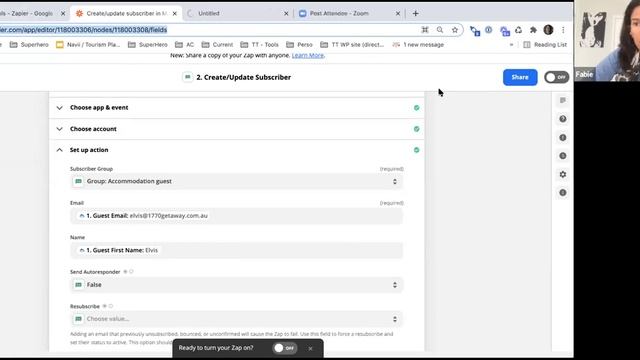Bookmark this page with star icon

click(455, 30)
